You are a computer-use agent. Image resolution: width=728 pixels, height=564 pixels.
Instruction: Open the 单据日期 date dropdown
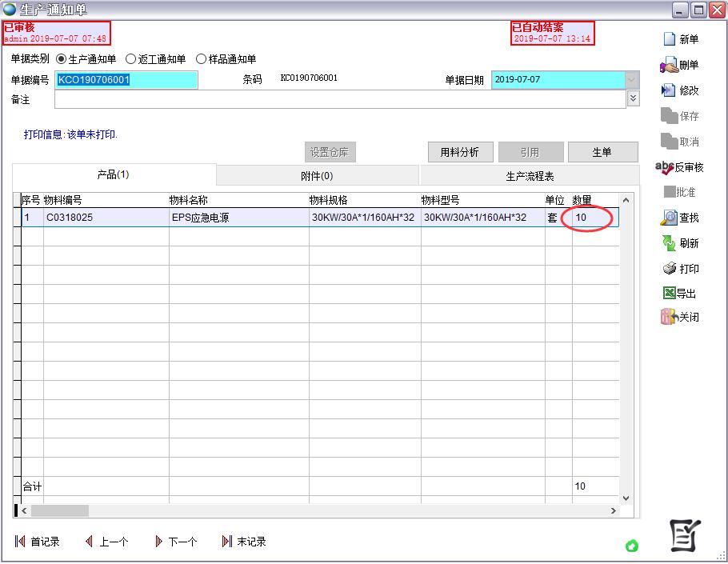tap(632, 80)
